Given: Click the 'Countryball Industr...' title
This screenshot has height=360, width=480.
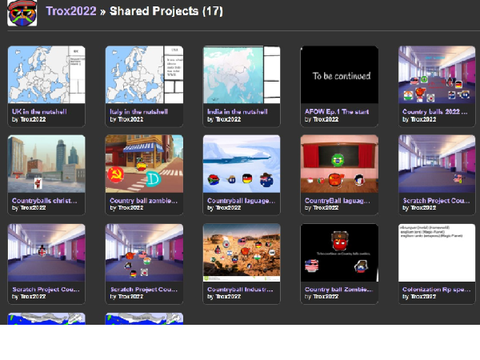Looking at the screenshot, I should click(x=240, y=290).
